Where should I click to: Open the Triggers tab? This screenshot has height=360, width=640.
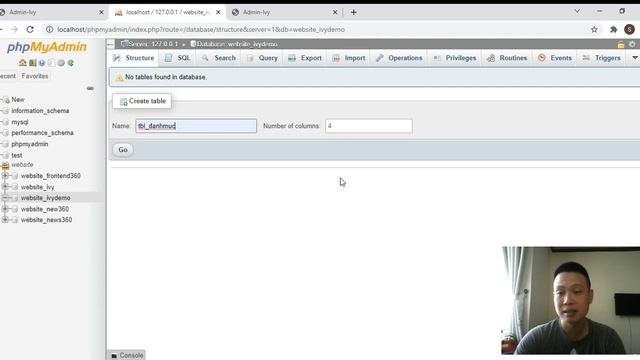tap(602, 58)
